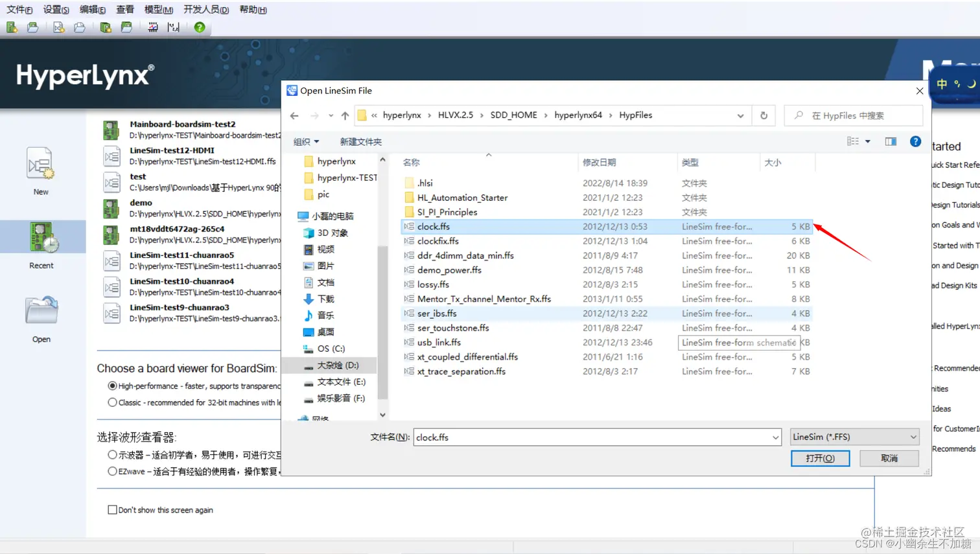Open the file name combo box dropdown arrow

(775, 437)
